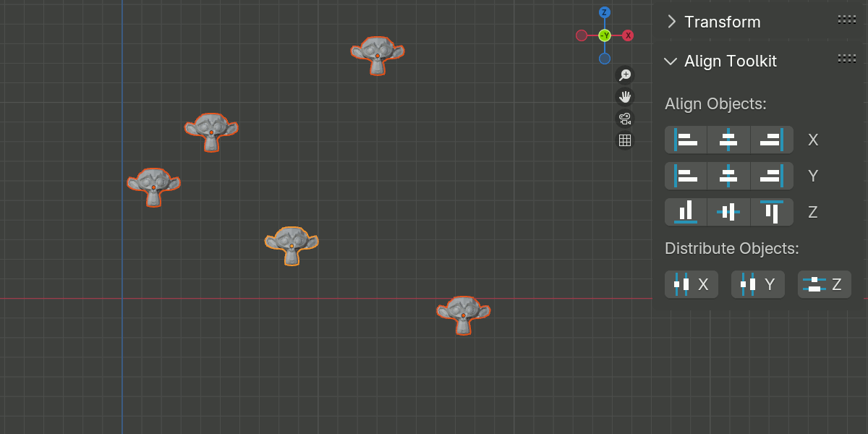Click the blue Z axis gizmo ball

pyautogui.click(x=605, y=12)
